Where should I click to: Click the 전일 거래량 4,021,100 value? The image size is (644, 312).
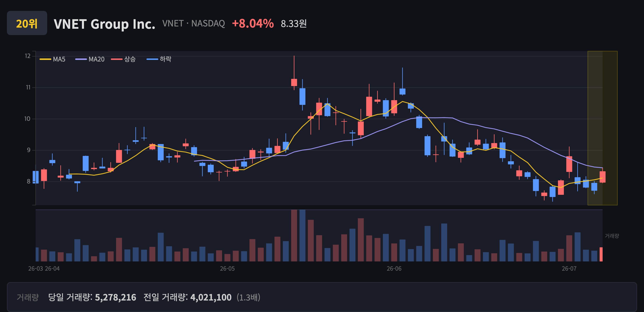[x=187, y=297]
